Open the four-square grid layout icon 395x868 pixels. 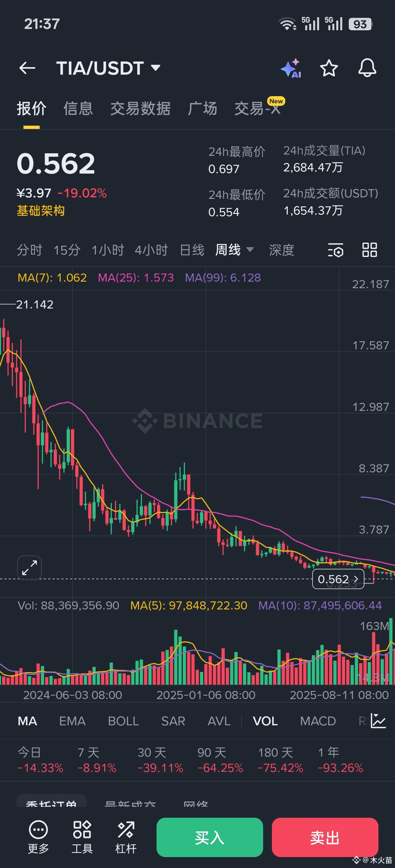369,250
